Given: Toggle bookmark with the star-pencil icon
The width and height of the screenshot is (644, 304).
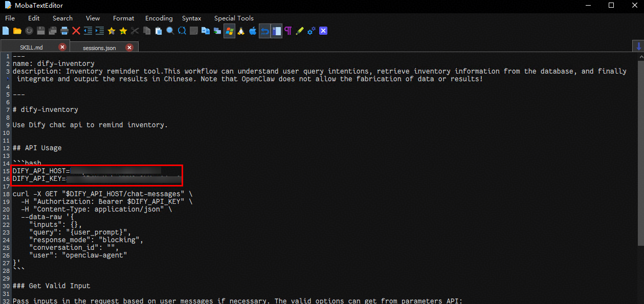Looking at the screenshot, I should [112, 31].
